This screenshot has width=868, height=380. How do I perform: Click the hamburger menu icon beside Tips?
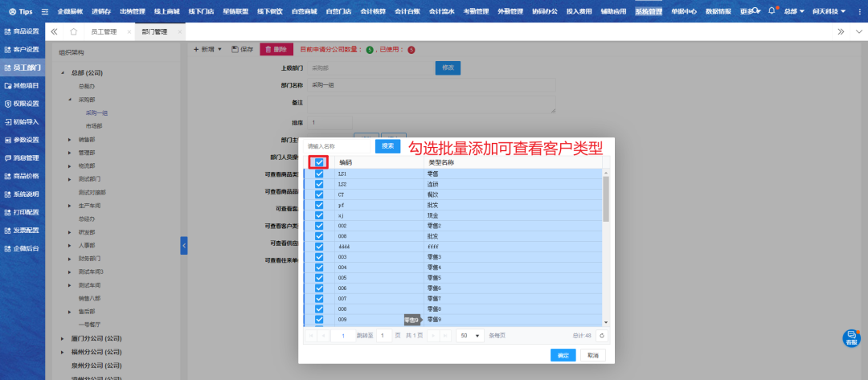45,12
